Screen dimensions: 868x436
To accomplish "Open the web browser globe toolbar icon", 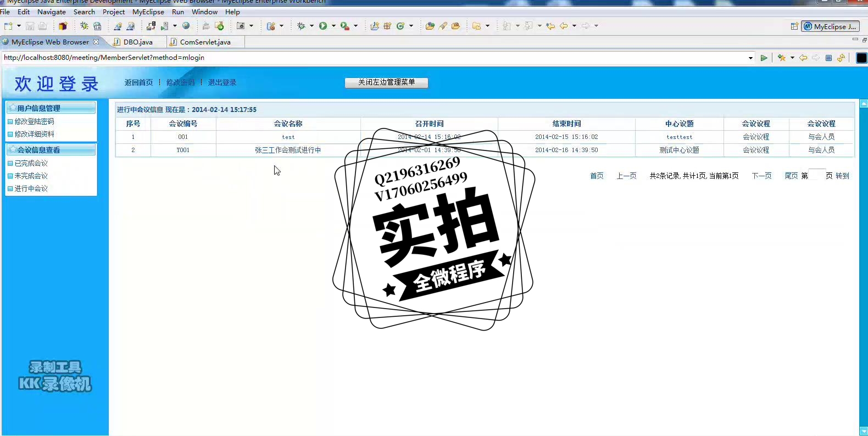I will (x=186, y=26).
